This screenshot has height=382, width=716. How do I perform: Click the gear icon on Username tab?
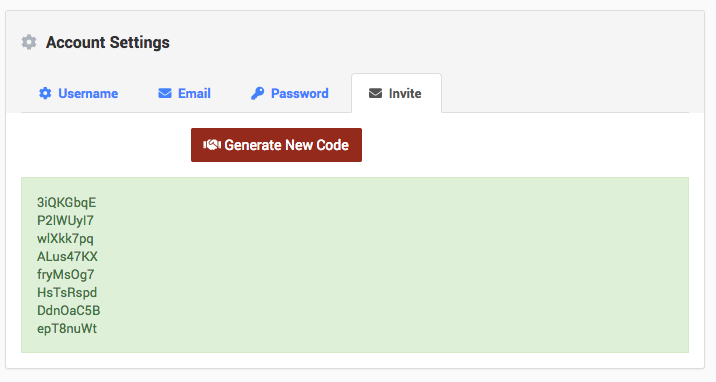point(45,93)
